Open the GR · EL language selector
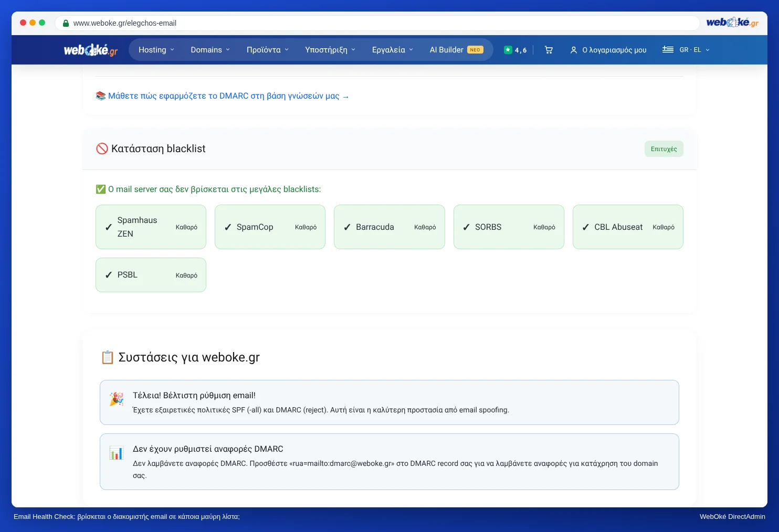Viewport: 779px width, 532px height. [686, 50]
